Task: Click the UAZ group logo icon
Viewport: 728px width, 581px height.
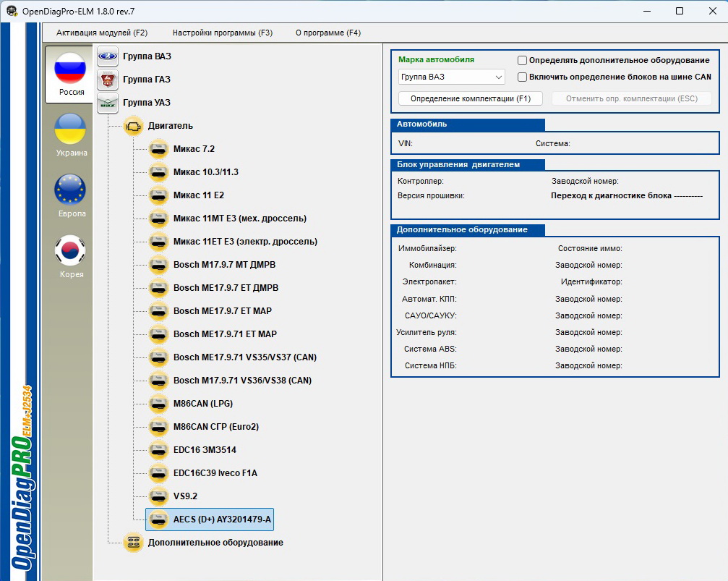Action: click(108, 103)
